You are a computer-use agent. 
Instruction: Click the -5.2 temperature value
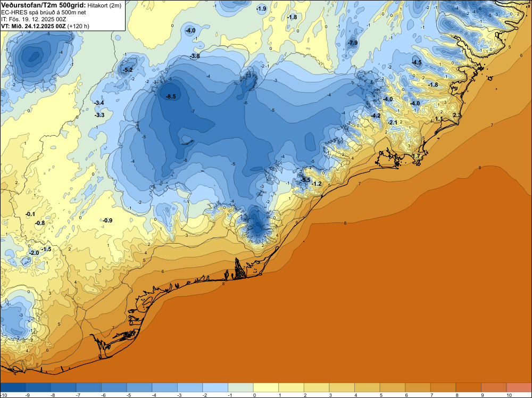coord(128,70)
